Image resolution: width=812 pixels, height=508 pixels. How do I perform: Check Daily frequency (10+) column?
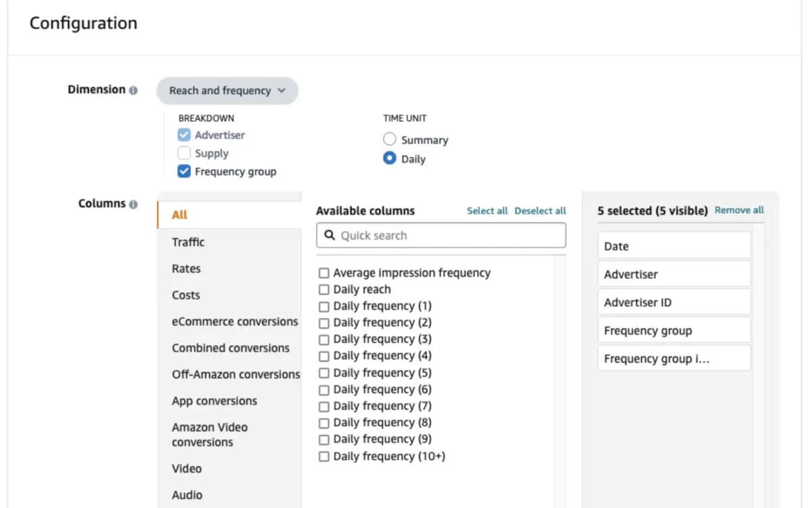pos(323,456)
